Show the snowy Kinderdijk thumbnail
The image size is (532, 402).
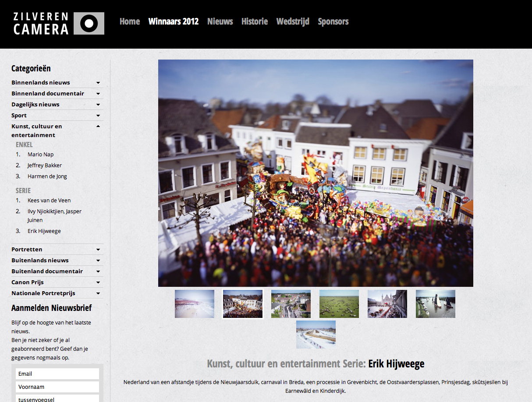[x=316, y=335]
